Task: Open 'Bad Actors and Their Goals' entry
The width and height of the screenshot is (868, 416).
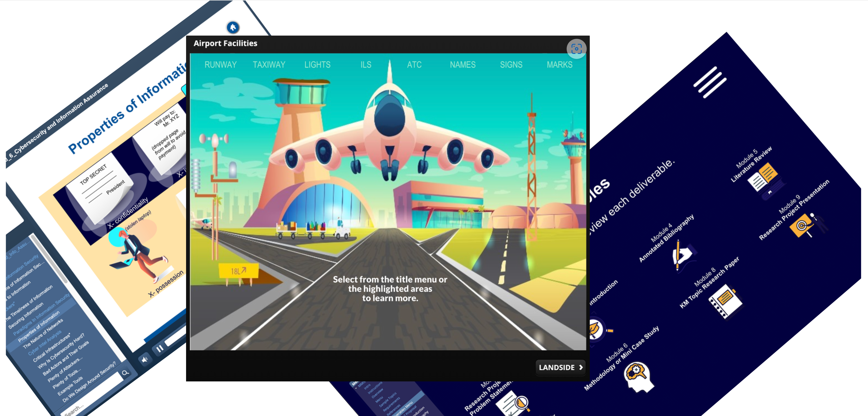Action: [x=66, y=358]
